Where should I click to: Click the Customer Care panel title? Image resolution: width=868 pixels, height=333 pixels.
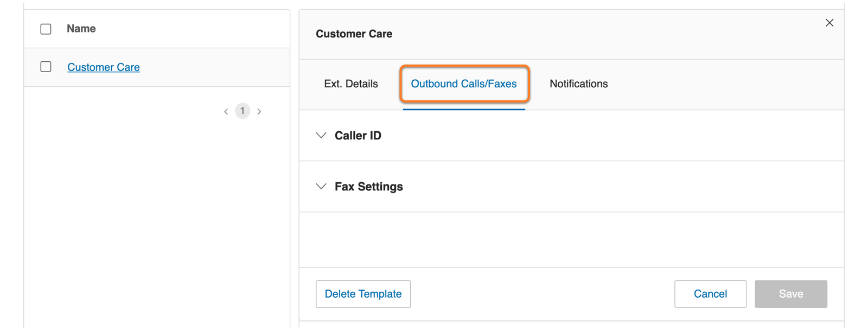point(354,34)
